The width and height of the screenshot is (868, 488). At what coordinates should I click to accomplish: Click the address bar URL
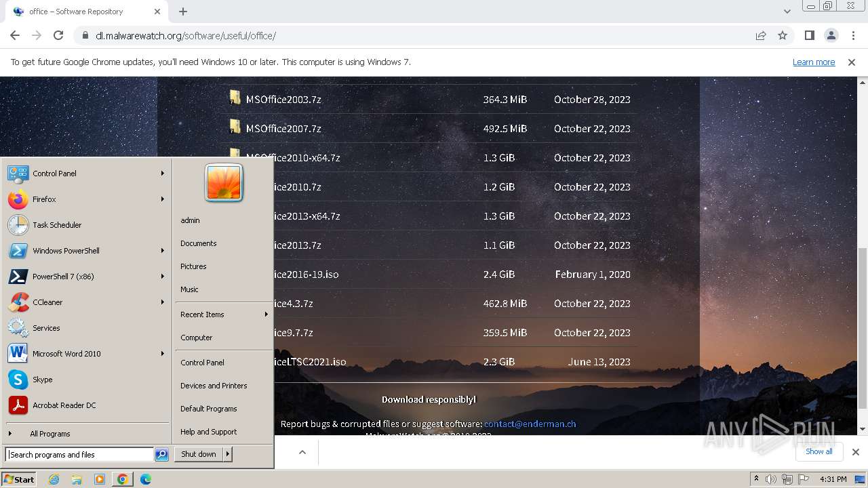pyautogui.click(x=186, y=35)
